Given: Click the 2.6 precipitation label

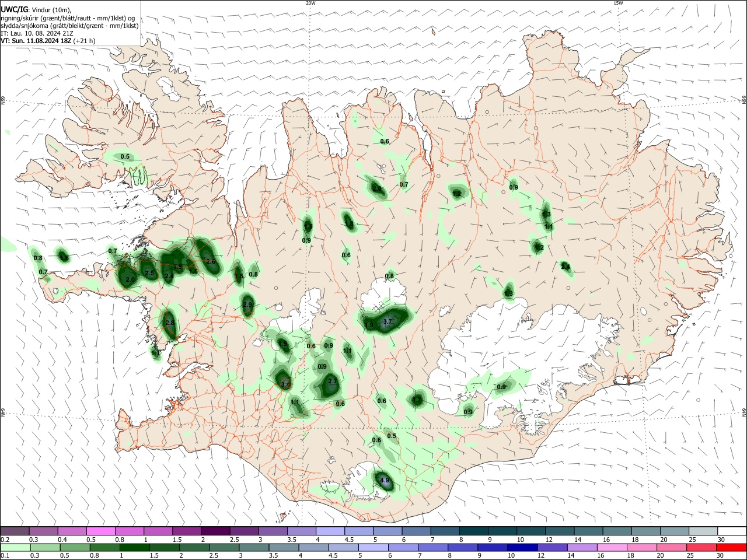Looking at the screenshot, I should [211, 261].
